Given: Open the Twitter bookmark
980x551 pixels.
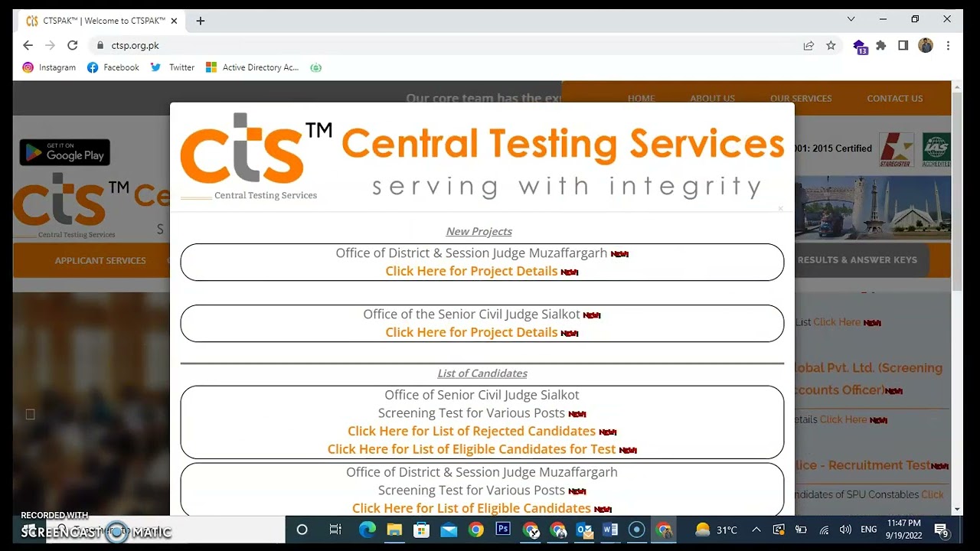Looking at the screenshot, I should click(172, 67).
